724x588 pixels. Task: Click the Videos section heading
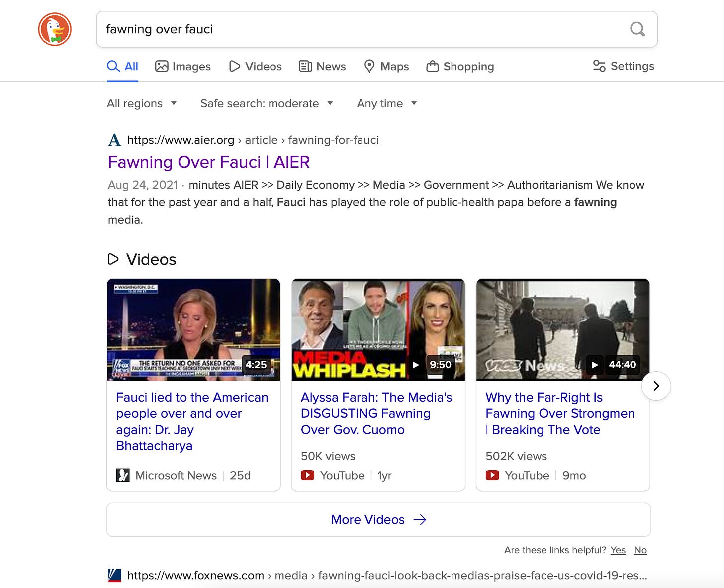[151, 259]
